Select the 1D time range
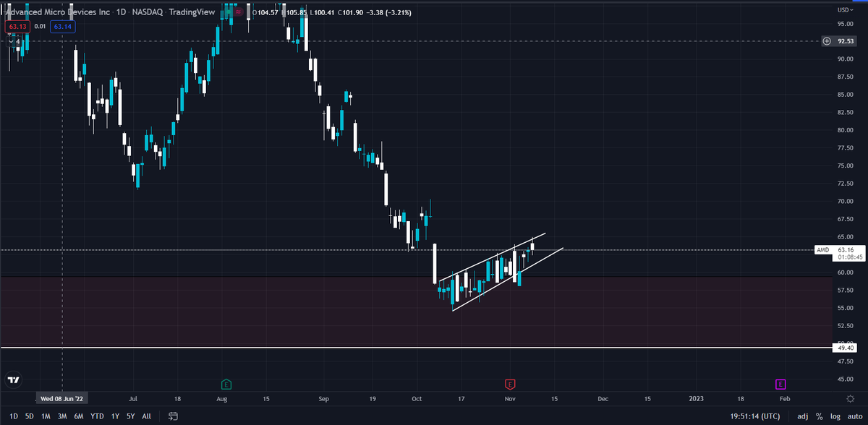 (x=14, y=416)
